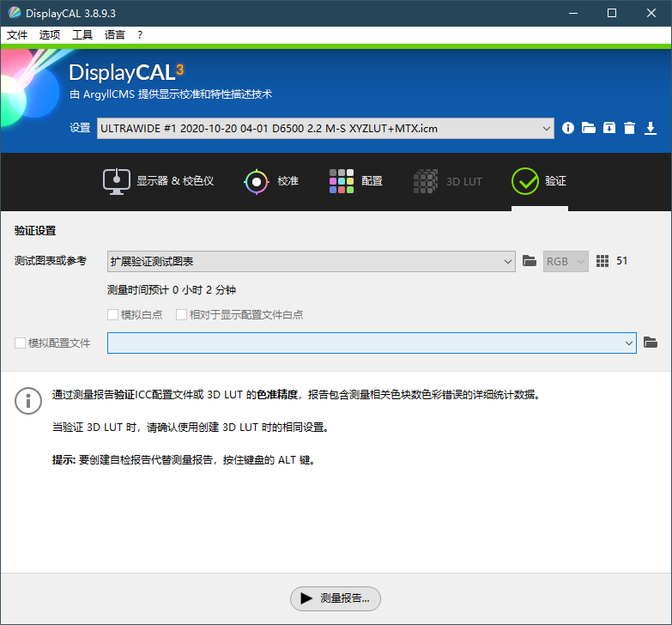
Task: Close the DisplayCAL window
Action: pos(651,13)
